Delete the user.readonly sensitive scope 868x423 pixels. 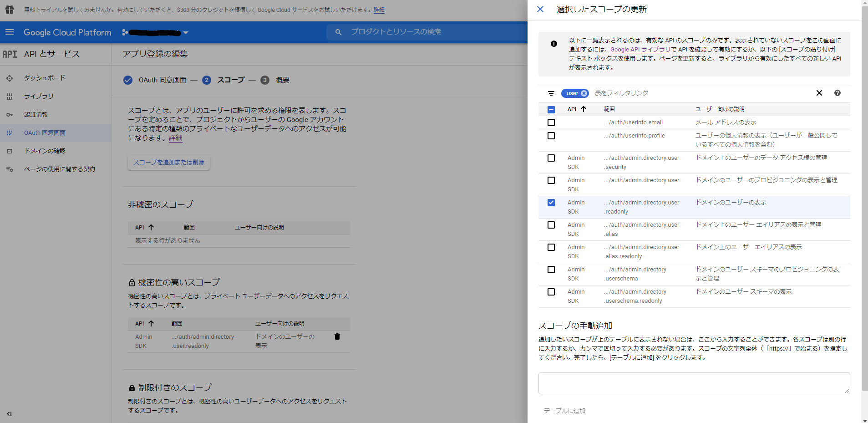click(x=337, y=336)
